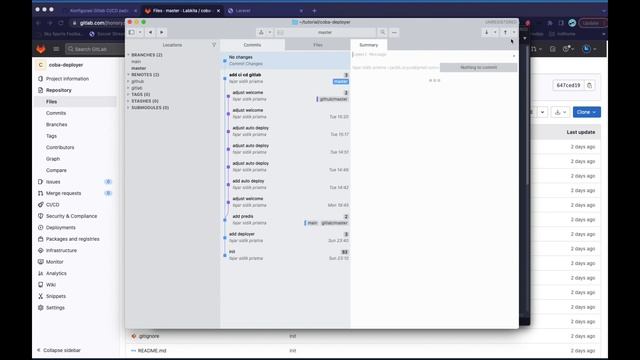Image resolution: width=640 pixels, height=360 pixels.
Task: Expand the gitlab remote
Action: coord(129,88)
